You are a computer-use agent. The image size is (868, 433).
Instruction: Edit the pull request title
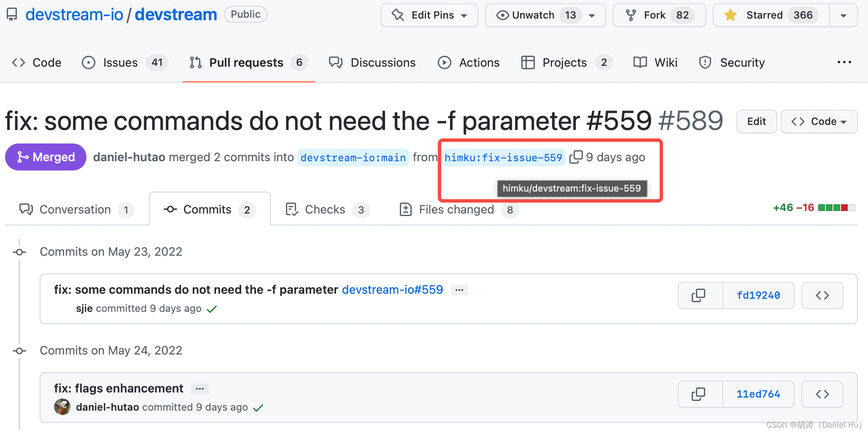tap(756, 122)
